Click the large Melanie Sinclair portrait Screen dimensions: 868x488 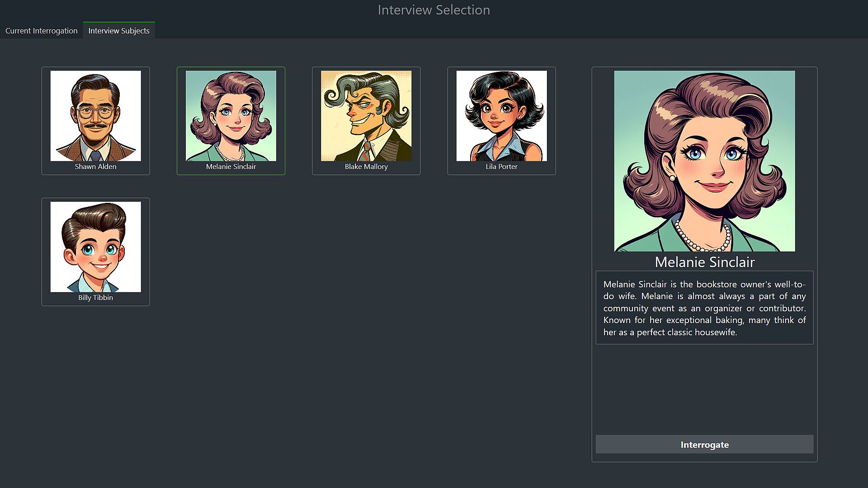click(704, 161)
